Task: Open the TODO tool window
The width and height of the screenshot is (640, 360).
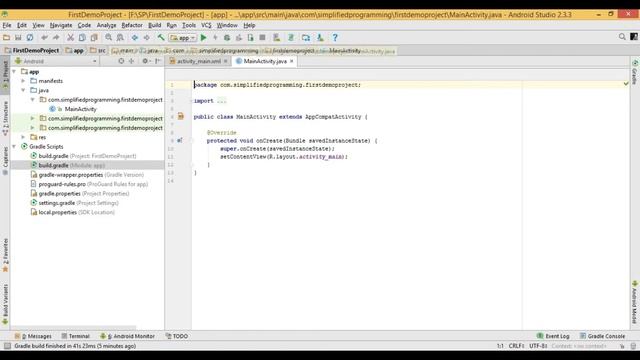Action: [177, 336]
